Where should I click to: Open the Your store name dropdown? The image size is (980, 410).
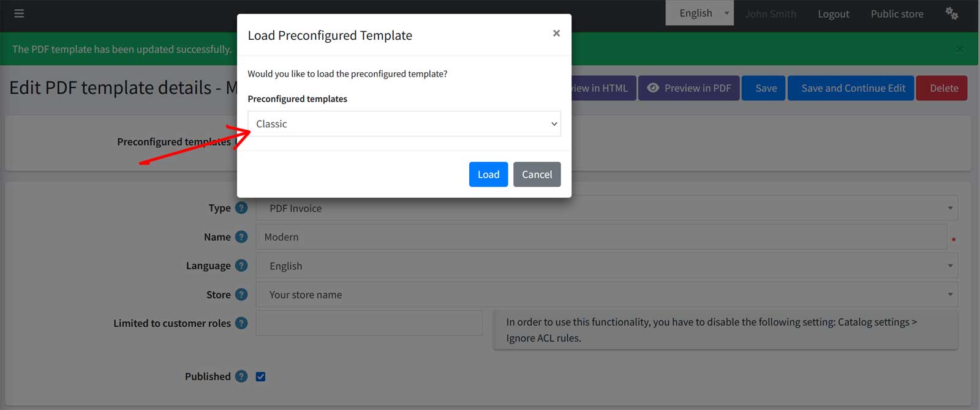point(606,294)
